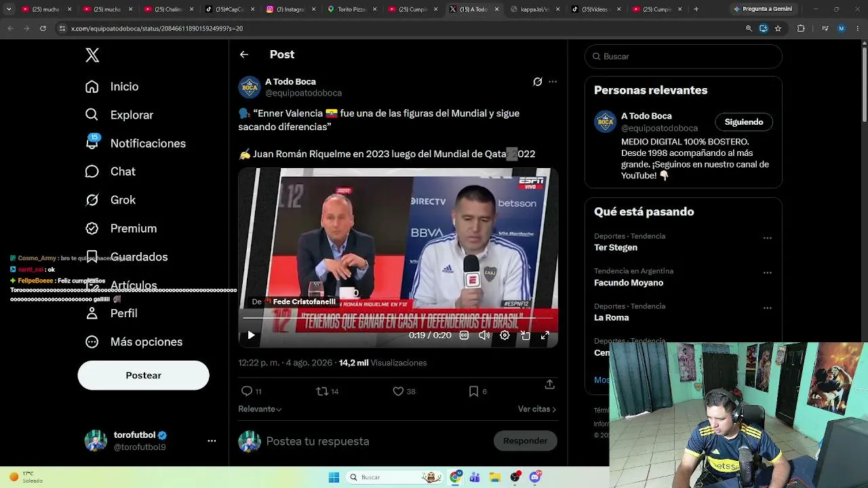Open torofutbol account menu dots
The height and width of the screenshot is (488, 868).
212,441
